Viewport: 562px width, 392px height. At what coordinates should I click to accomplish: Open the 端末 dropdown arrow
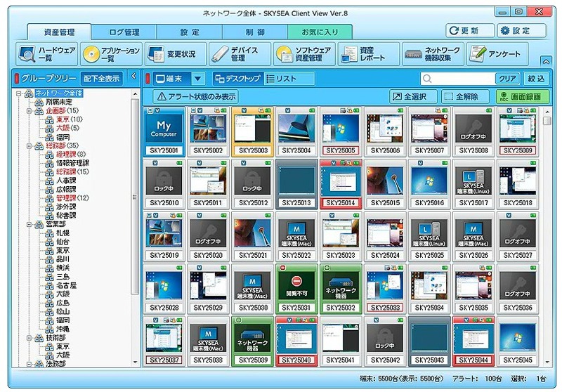click(x=198, y=79)
